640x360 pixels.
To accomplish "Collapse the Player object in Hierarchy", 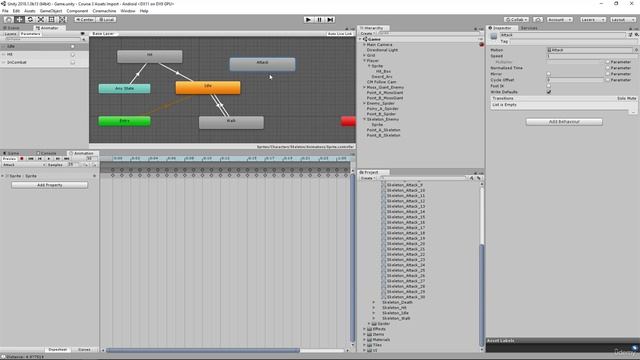I will [x=364, y=60].
